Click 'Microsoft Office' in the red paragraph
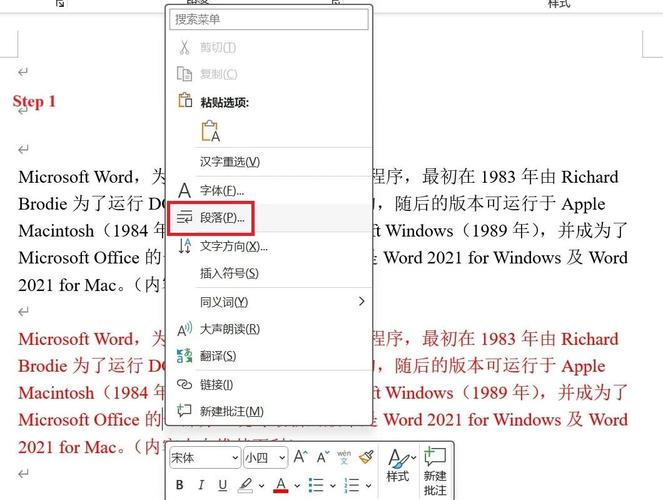This screenshot has width=663, height=500. click(79, 420)
